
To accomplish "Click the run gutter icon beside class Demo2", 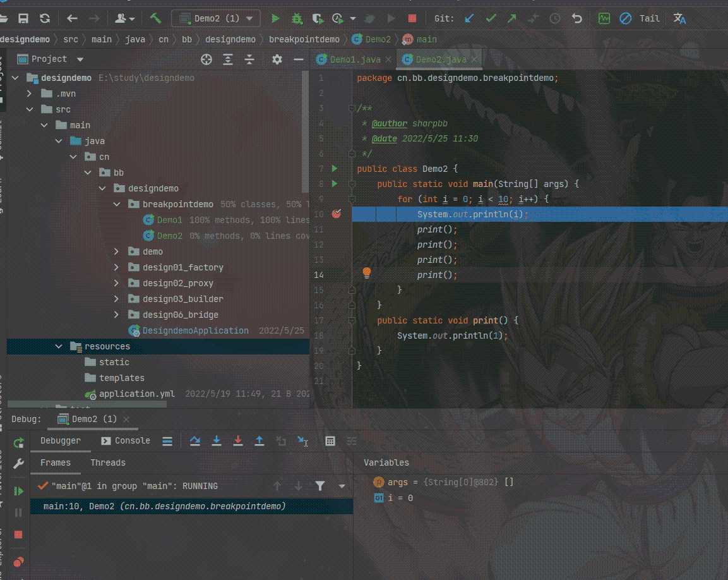I will (x=334, y=169).
